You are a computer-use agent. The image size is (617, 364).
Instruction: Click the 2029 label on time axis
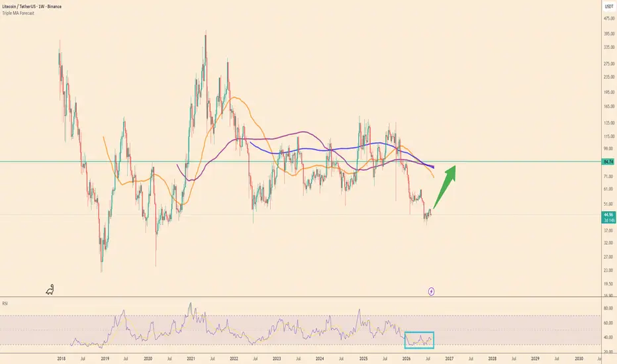535,359
